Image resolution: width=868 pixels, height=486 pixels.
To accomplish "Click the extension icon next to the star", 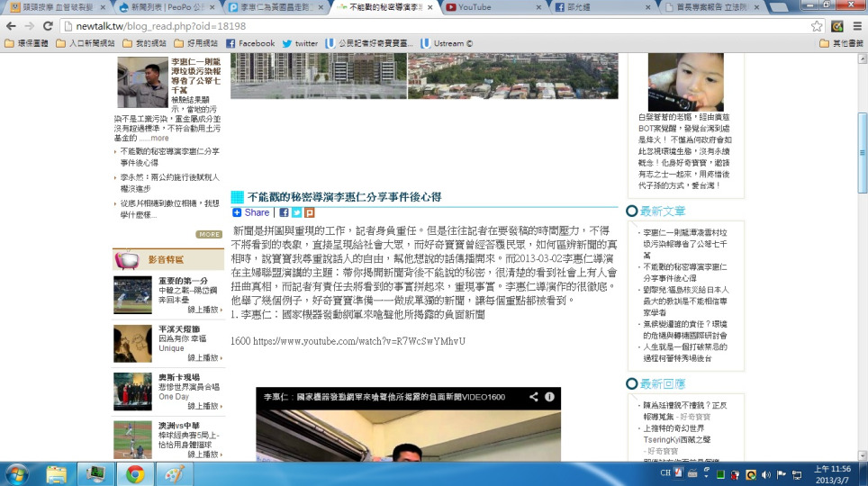I will pyautogui.click(x=837, y=26).
